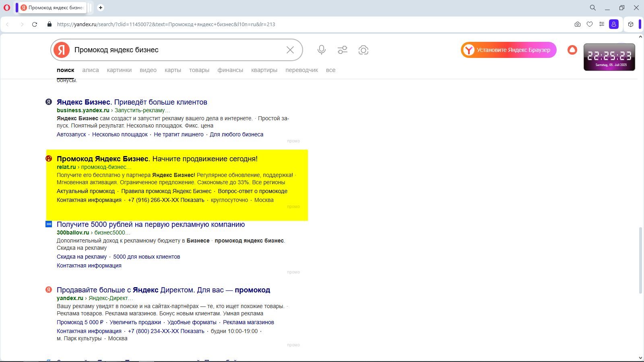Open the Opera main menu icon
The width and height of the screenshot is (644, 362).
tap(7, 8)
